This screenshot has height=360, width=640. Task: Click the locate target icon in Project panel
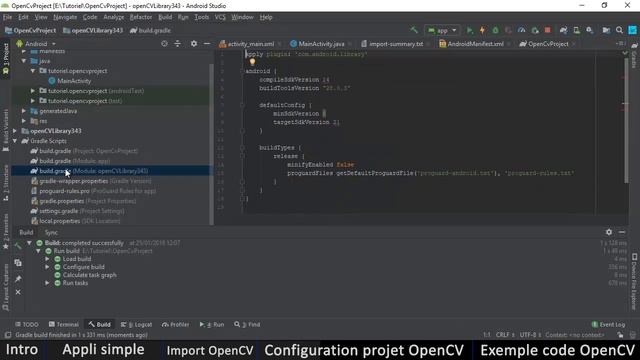click(164, 43)
